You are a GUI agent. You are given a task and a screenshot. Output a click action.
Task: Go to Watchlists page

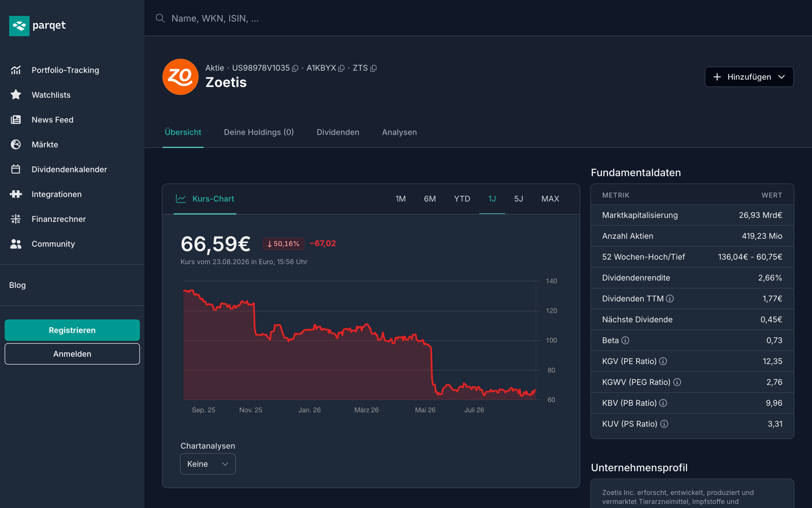pos(51,95)
